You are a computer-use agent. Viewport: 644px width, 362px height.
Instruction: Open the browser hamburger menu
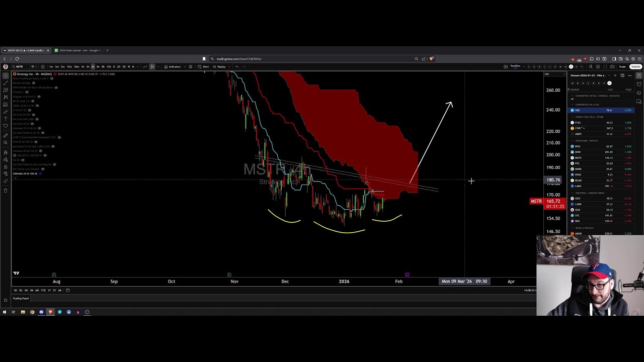[639, 59]
